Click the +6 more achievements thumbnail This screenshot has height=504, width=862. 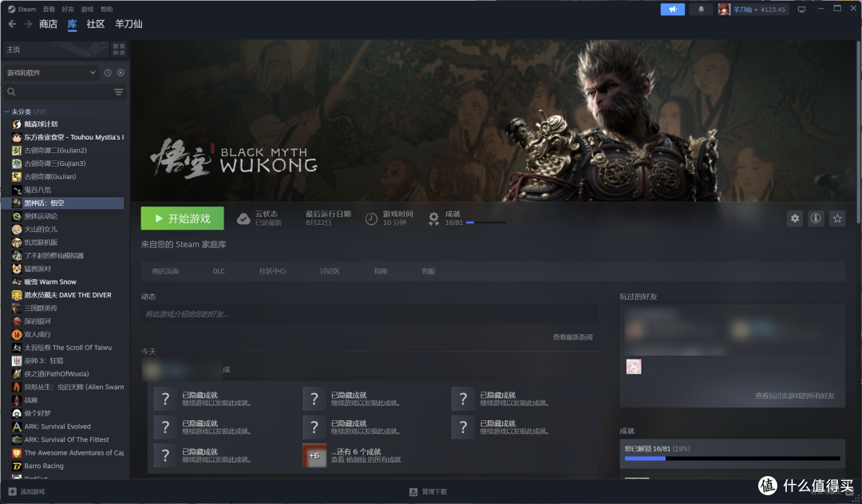pos(314,455)
